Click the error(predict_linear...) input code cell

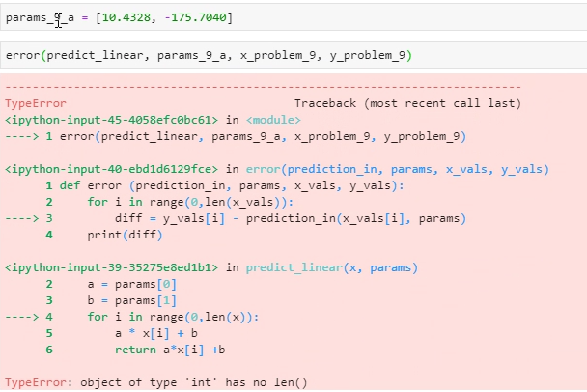(x=293, y=55)
